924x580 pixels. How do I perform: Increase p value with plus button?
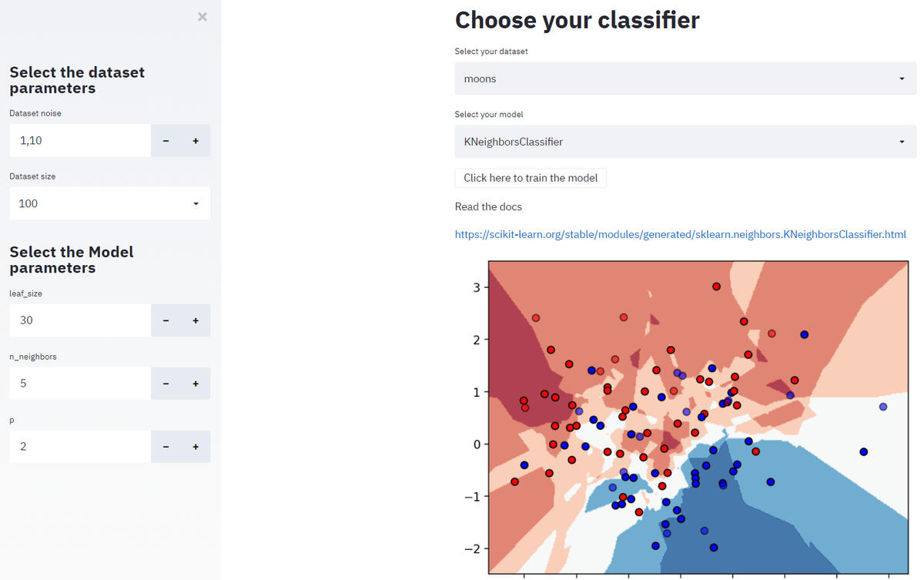196,447
